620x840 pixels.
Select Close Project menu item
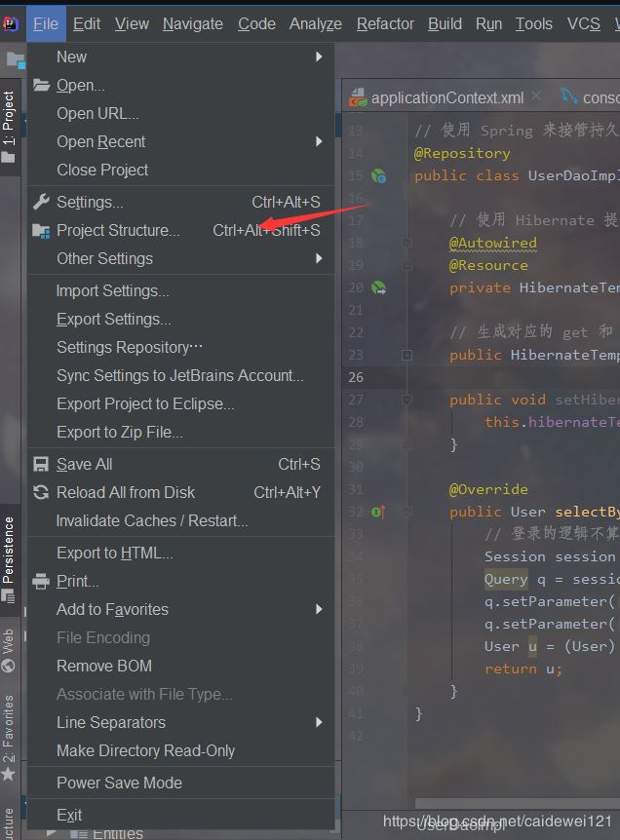(x=181, y=170)
